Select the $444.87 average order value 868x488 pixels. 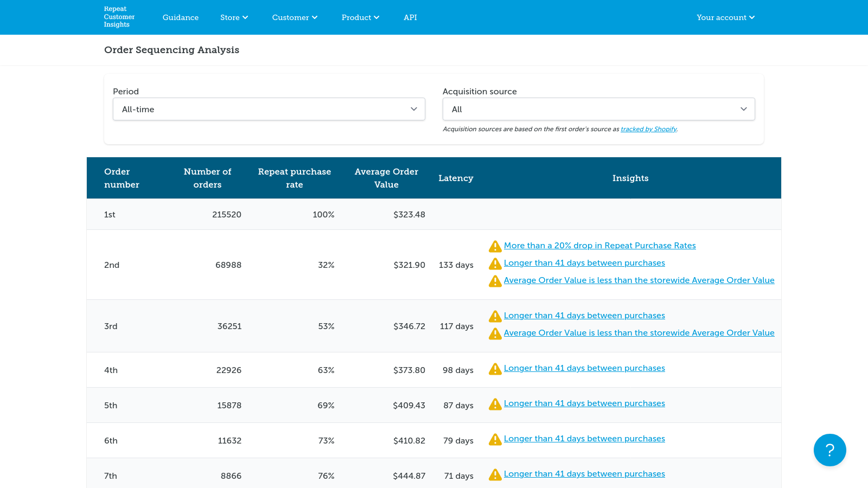pos(409,476)
